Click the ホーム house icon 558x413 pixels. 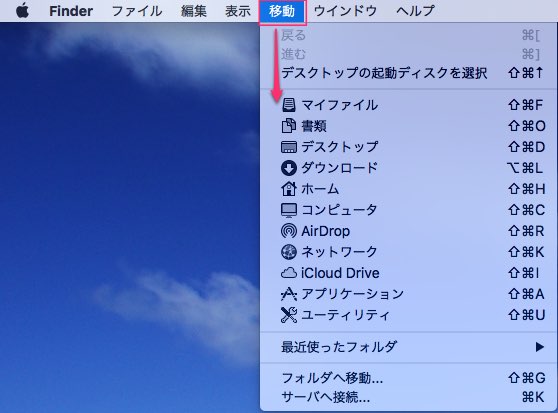point(289,189)
